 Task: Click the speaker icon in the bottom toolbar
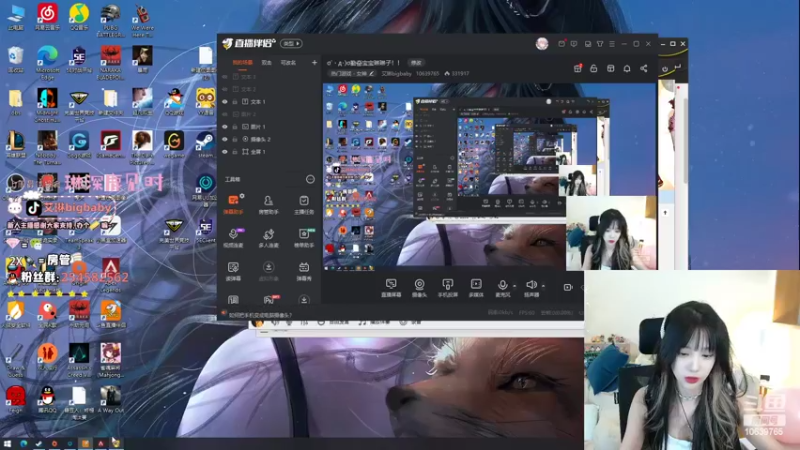(x=531, y=285)
